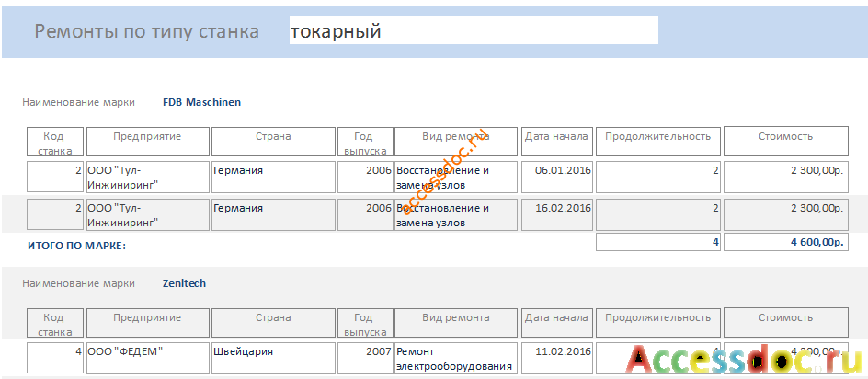Click 'ООО Тул-Инжиниринг' in the 16.02.2016 row
This screenshot has height=379, width=868.
(x=148, y=214)
